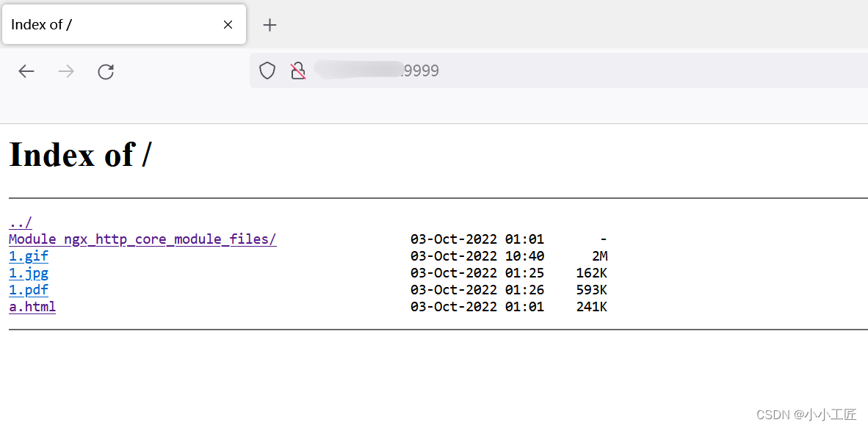Open the a.html page
The image size is (868, 428).
pos(32,306)
